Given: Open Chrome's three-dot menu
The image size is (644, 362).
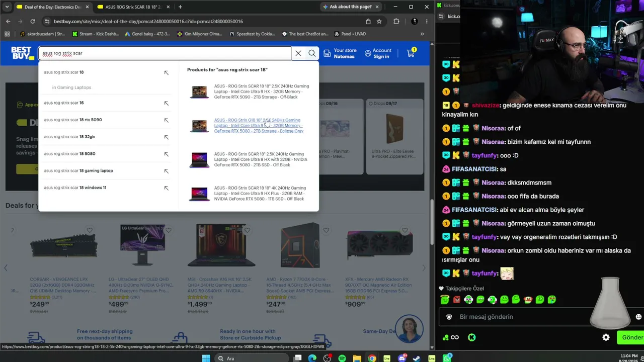Looking at the screenshot, I should 427,21.
